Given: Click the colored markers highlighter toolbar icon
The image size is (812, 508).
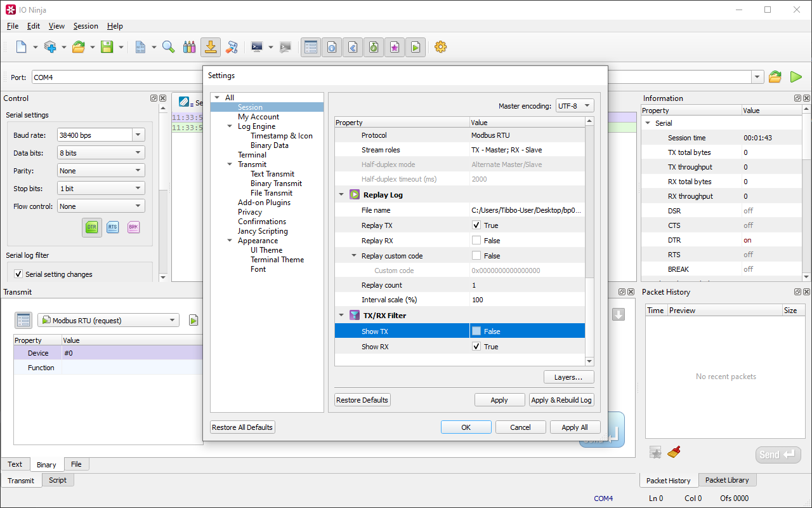Looking at the screenshot, I should 189,47.
